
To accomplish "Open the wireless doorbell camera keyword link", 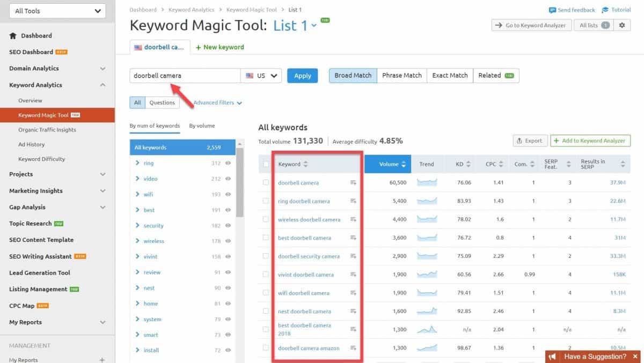I will [x=309, y=219].
